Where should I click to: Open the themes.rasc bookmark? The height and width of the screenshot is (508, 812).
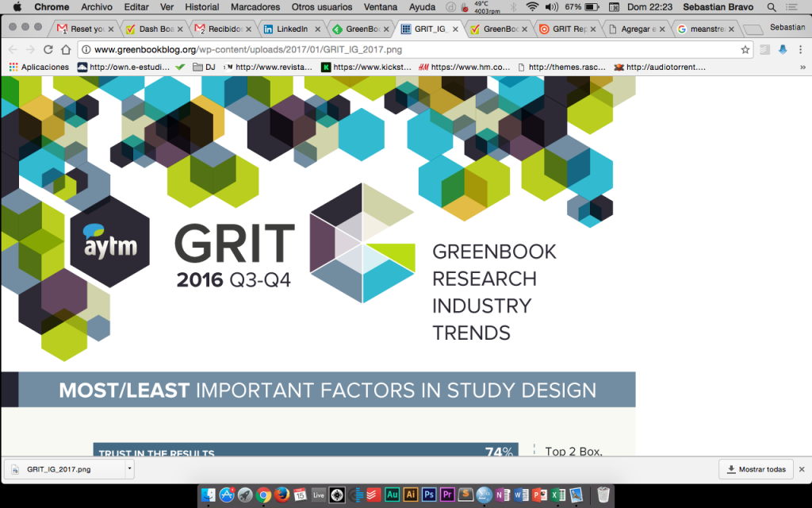point(562,67)
